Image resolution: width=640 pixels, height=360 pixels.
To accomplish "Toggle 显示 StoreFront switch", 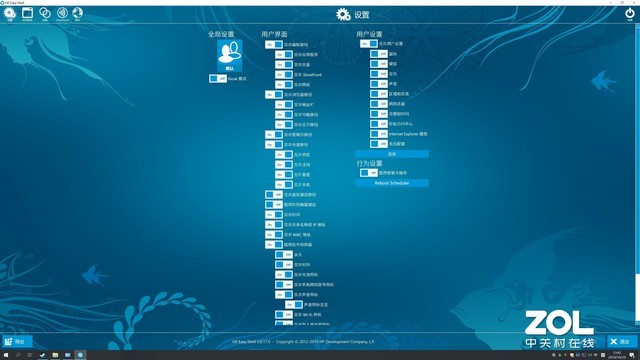I will coord(284,75).
